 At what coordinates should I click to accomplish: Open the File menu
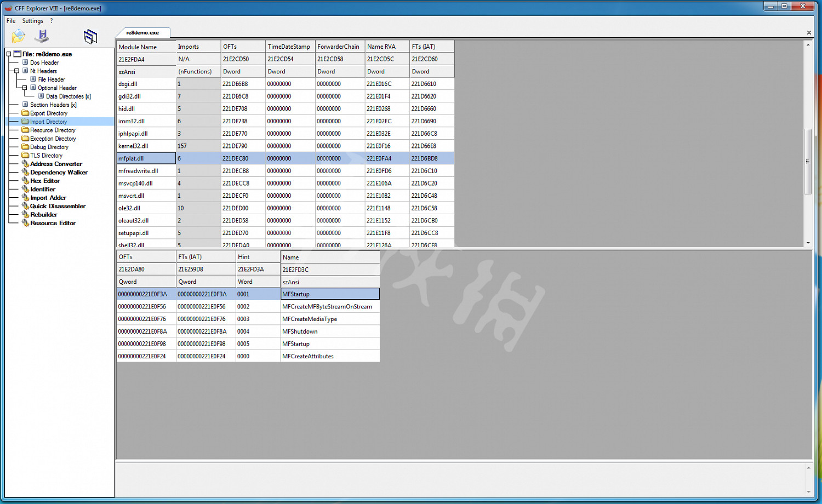[x=10, y=20]
